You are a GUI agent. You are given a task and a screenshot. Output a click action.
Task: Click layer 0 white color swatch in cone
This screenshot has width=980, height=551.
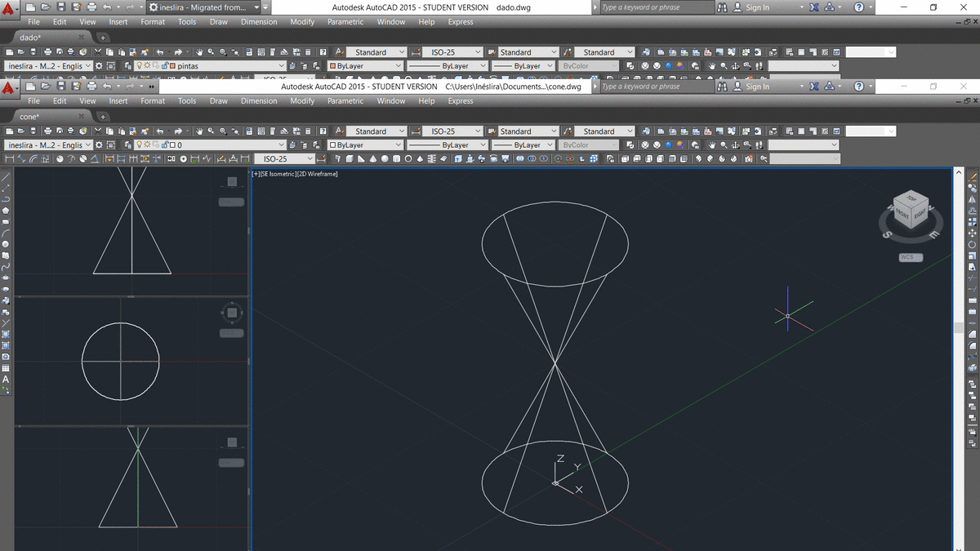coord(172,145)
